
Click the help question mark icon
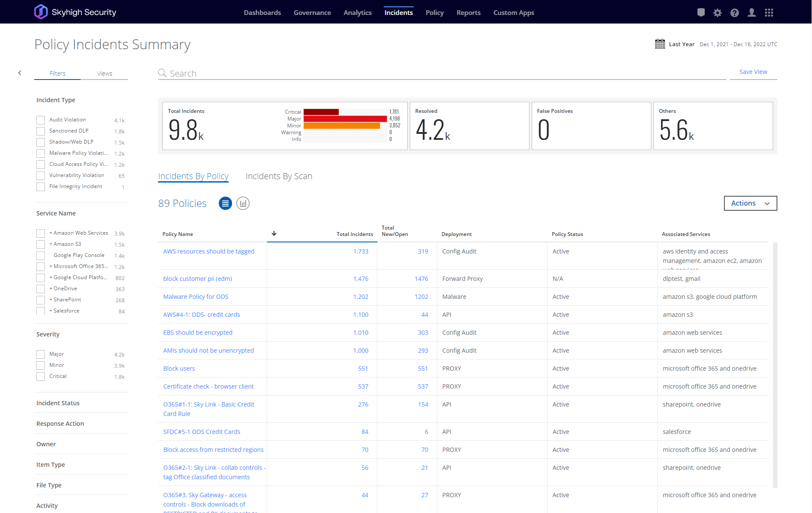click(735, 13)
